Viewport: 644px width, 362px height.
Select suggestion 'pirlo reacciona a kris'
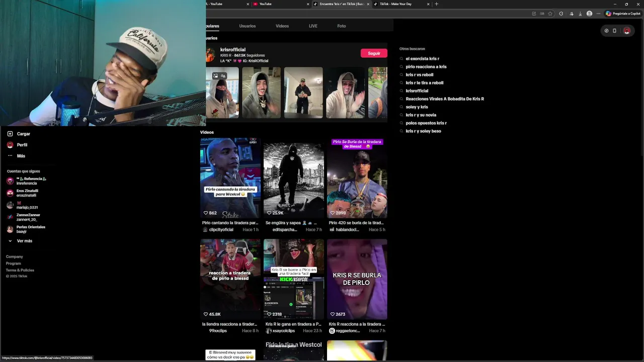click(x=426, y=67)
